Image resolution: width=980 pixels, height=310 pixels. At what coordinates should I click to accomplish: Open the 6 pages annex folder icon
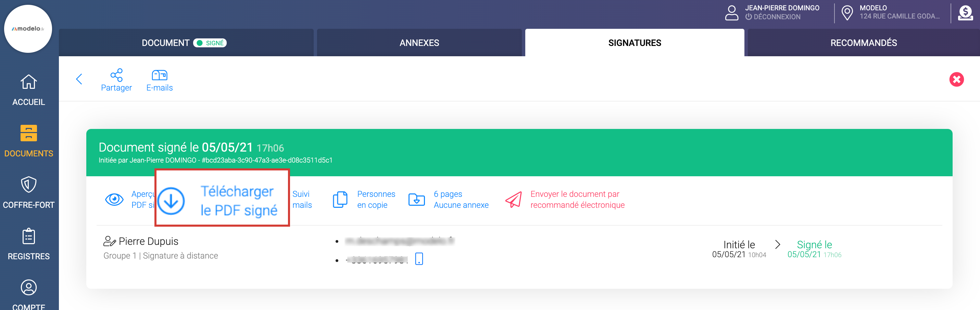(x=417, y=200)
